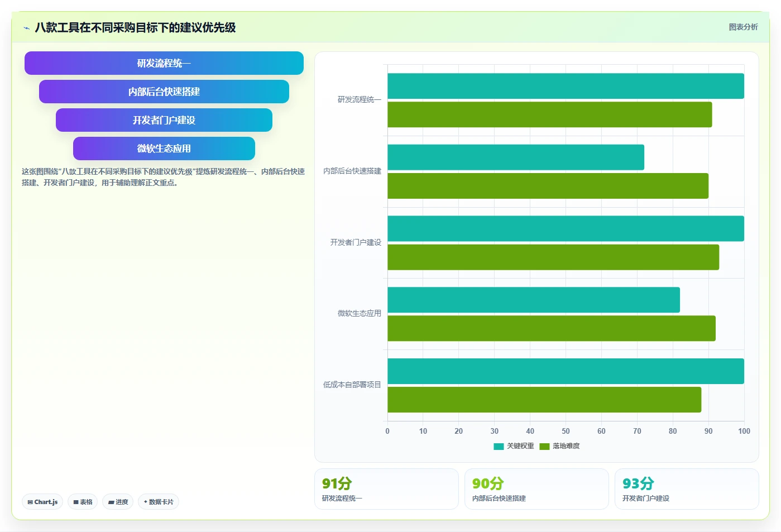This screenshot has height=532, width=781.
Task: Toggle the 关键权重 legend entry
Action: 514,446
